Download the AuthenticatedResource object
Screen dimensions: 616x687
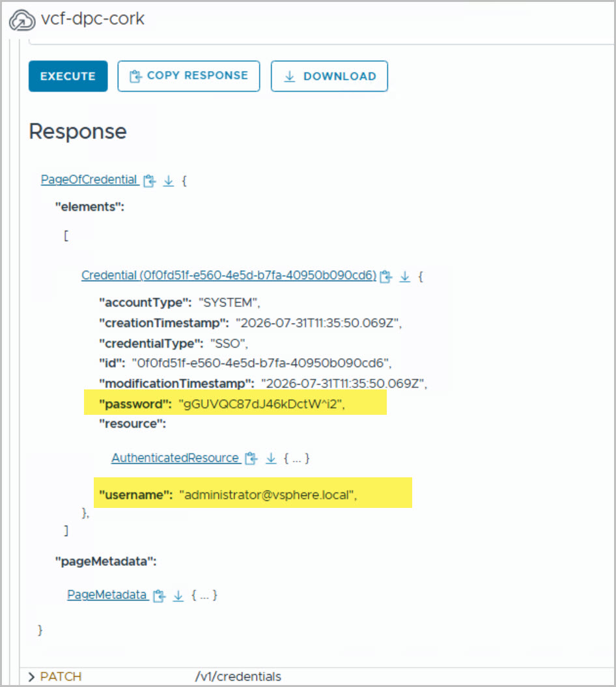271,458
